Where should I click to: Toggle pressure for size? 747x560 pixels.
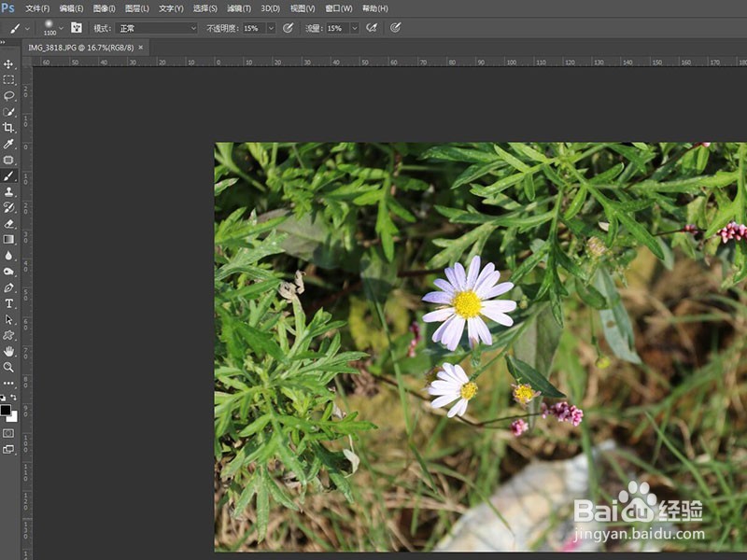pyautogui.click(x=395, y=28)
